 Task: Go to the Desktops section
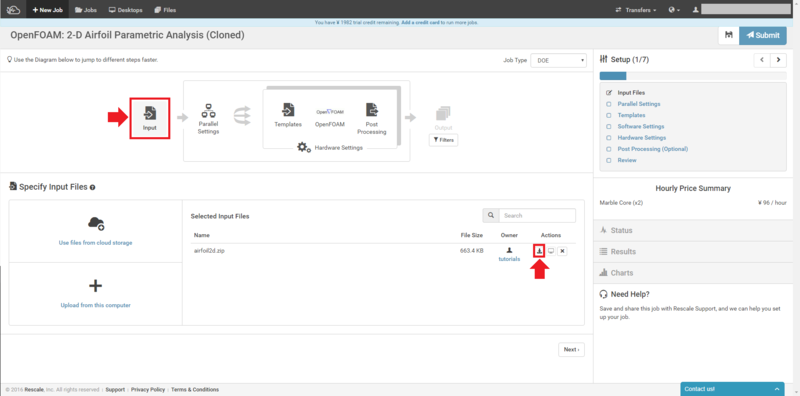[x=126, y=10]
